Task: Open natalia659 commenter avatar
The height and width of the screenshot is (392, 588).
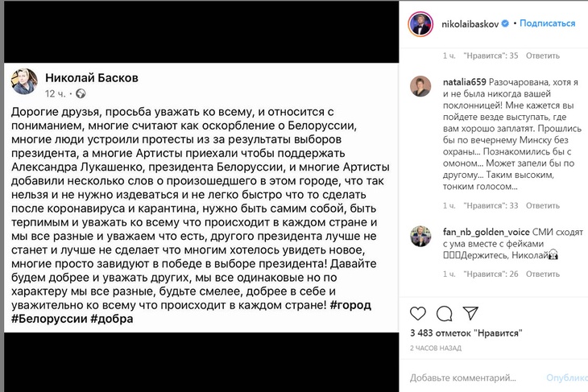Action: coord(421,86)
